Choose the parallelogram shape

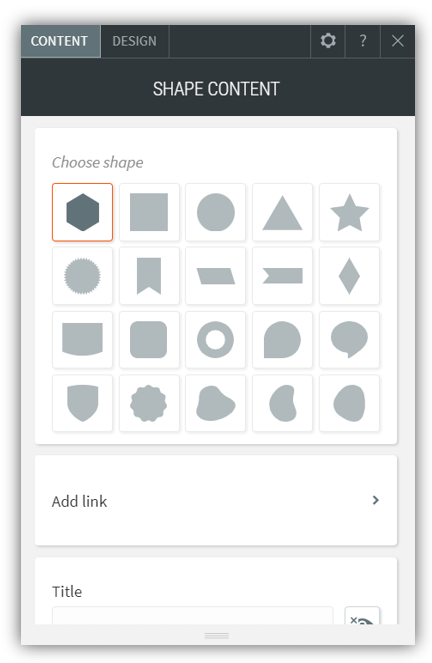[x=216, y=276]
